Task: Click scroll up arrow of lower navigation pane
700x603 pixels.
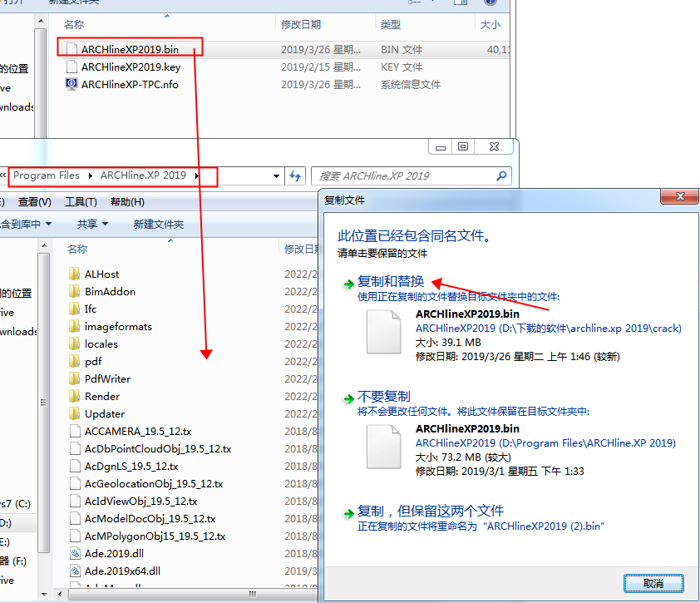Action: tap(44, 245)
